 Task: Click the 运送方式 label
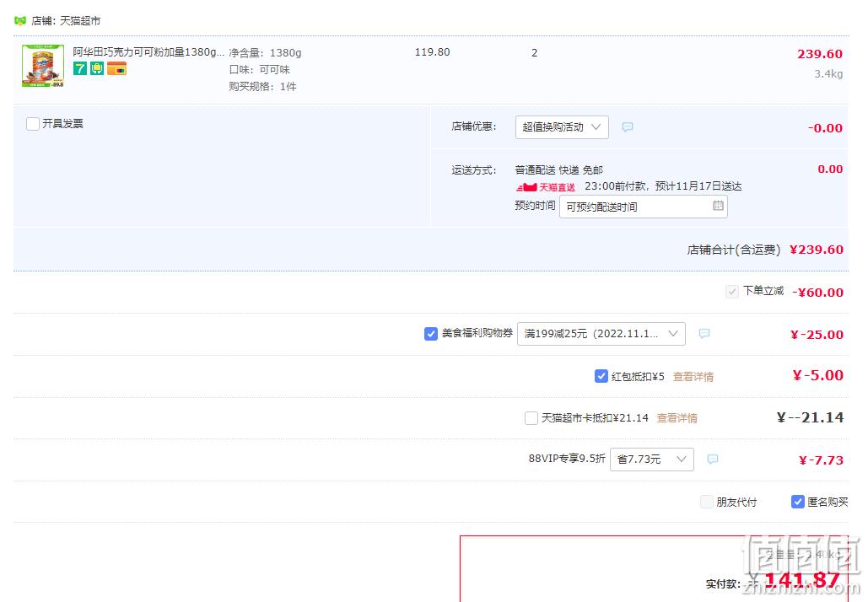coord(474,169)
